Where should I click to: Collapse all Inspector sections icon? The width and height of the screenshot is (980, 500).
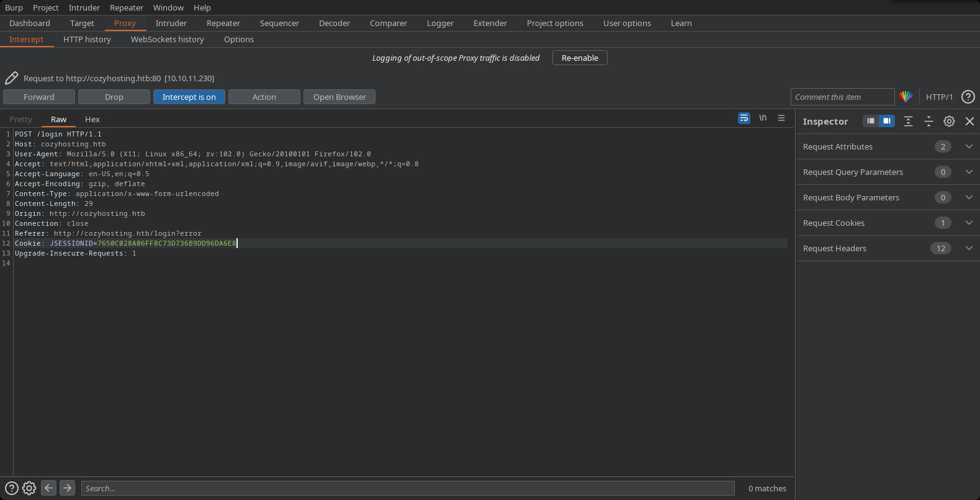[x=928, y=121]
